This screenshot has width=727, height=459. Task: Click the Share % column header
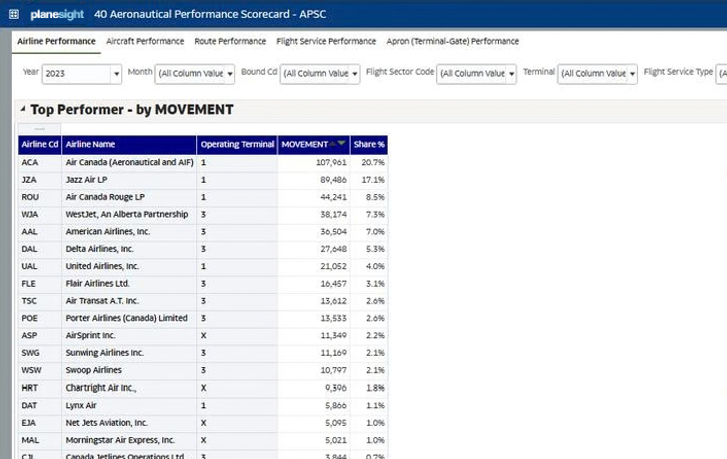pyautogui.click(x=369, y=145)
